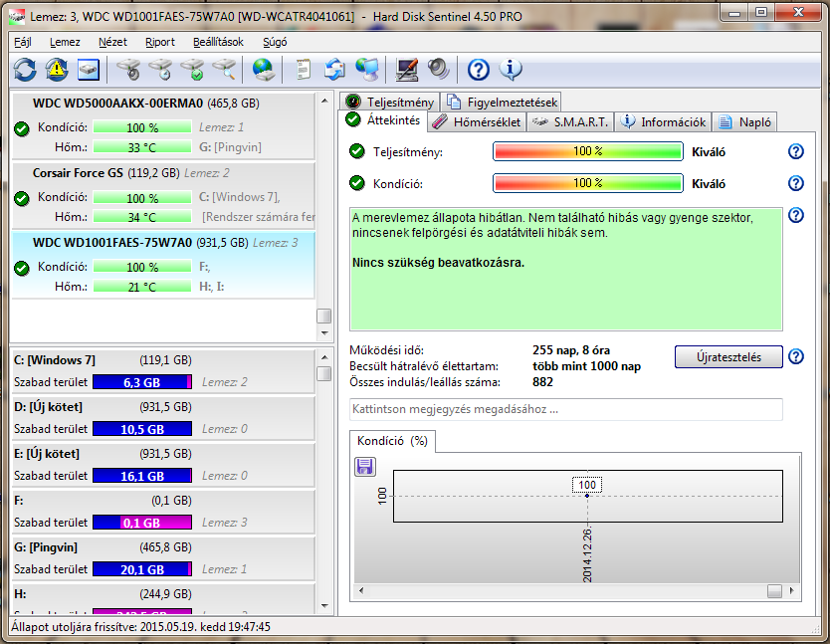Image resolution: width=830 pixels, height=644 pixels.
Task: Click the disk list scroll up arrow
Action: click(x=324, y=101)
